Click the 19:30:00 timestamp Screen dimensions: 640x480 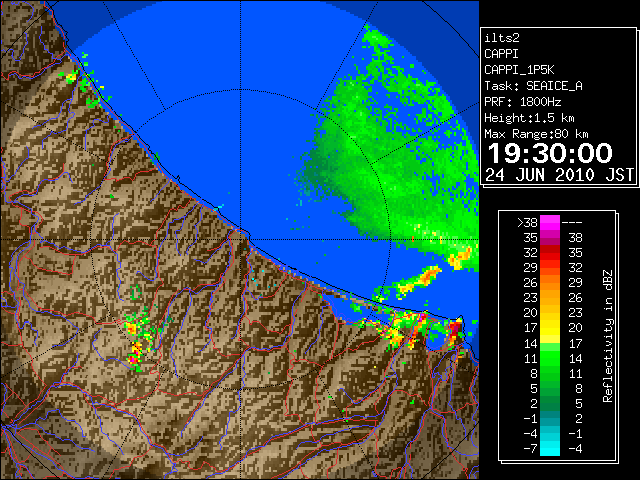point(550,153)
